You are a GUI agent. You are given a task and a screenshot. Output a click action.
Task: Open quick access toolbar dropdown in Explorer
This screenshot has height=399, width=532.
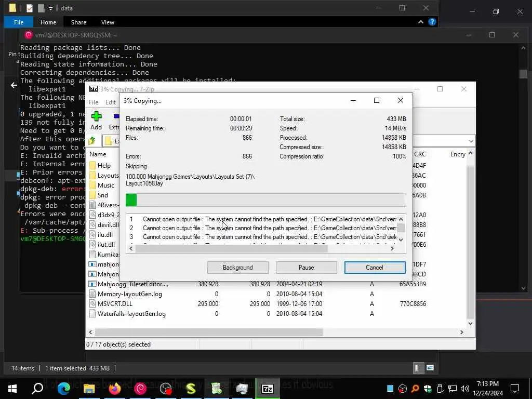coord(50,8)
